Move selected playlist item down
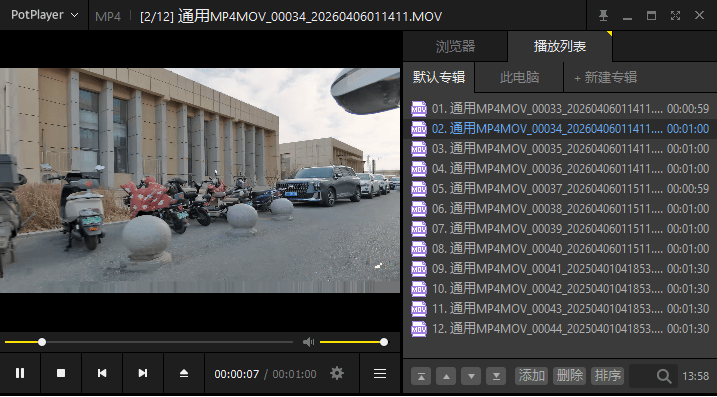The width and height of the screenshot is (717, 397). pos(471,376)
